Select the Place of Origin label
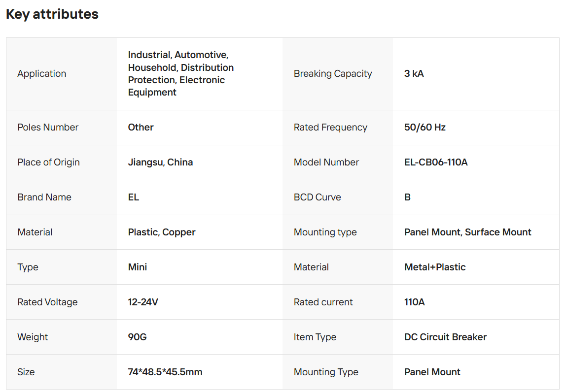The image size is (566, 392). click(x=48, y=163)
